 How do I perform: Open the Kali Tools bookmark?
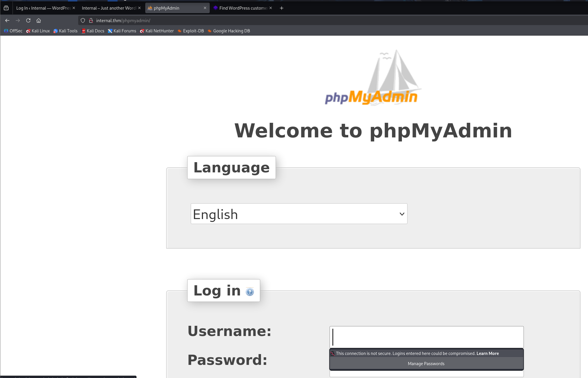[x=65, y=31]
